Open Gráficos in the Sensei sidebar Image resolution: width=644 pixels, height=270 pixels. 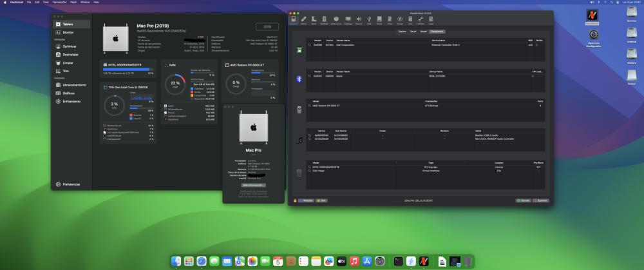(x=71, y=93)
